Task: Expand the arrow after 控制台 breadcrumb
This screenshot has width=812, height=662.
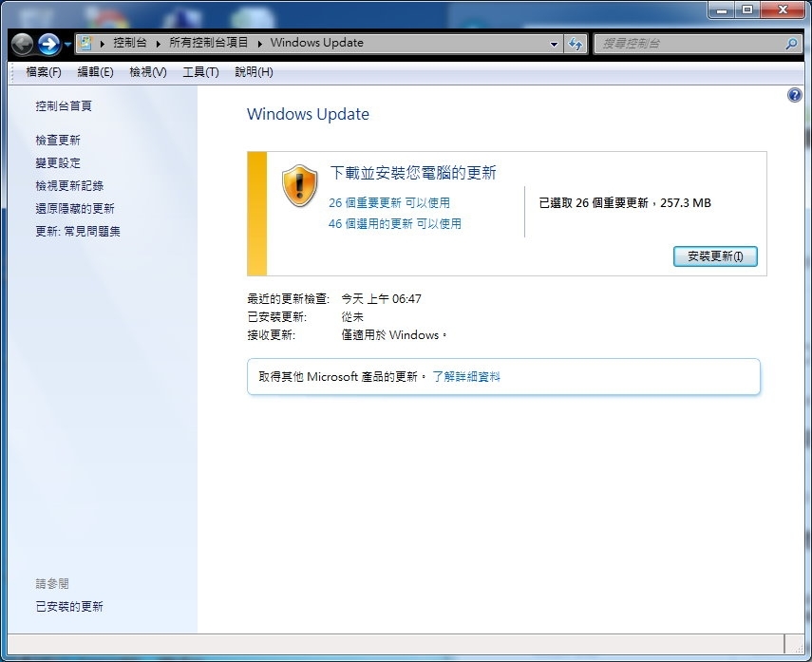Action: point(158,44)
